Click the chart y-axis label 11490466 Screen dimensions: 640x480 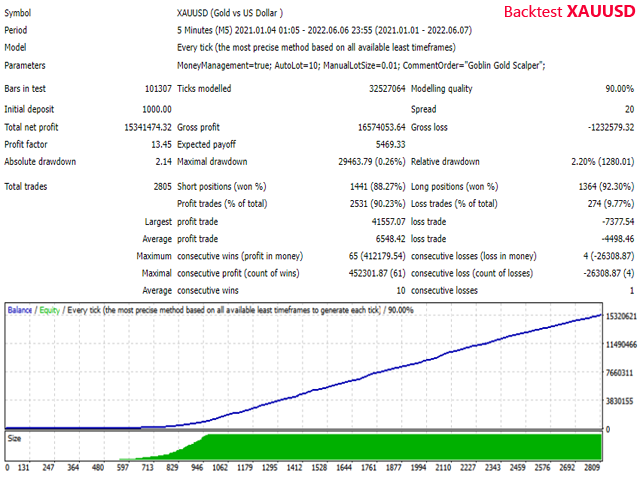pyautogui.click(x=621, y=344)
